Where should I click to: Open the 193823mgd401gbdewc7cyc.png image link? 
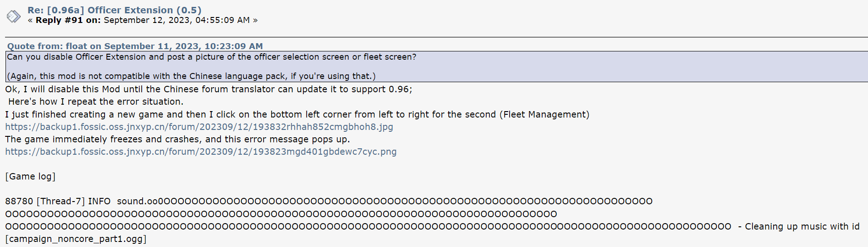pyautogui.click(x=201, y=152)
